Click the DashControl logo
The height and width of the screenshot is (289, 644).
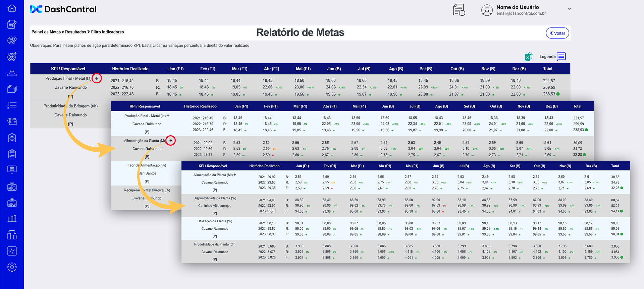[63, 9]
